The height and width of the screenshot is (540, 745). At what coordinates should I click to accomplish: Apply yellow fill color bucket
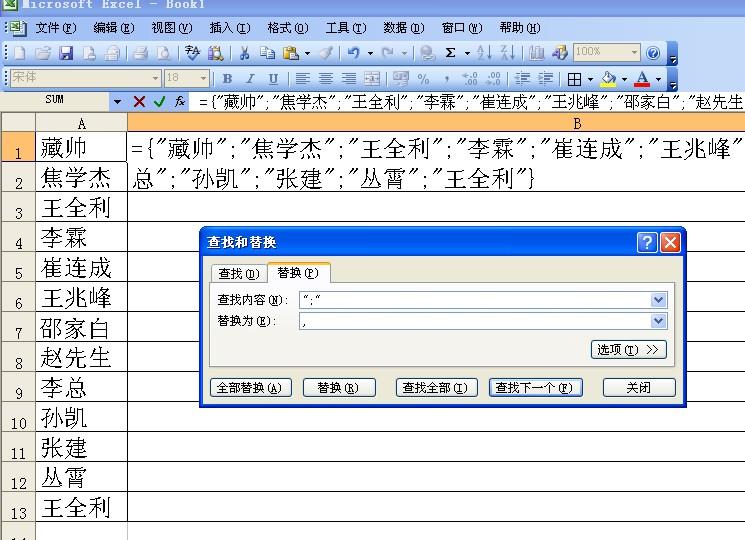(609, 79)
